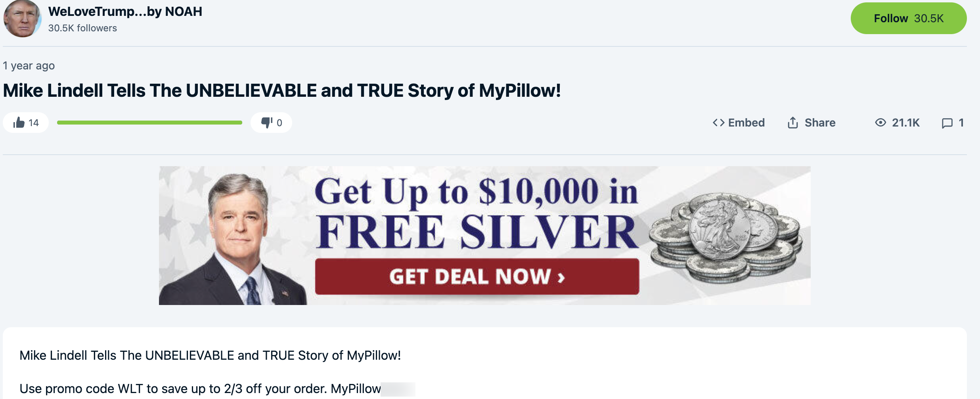Viewport: 980px width, 399px height.
Task: Click the silver coins pile image
Action: point(725,236)
